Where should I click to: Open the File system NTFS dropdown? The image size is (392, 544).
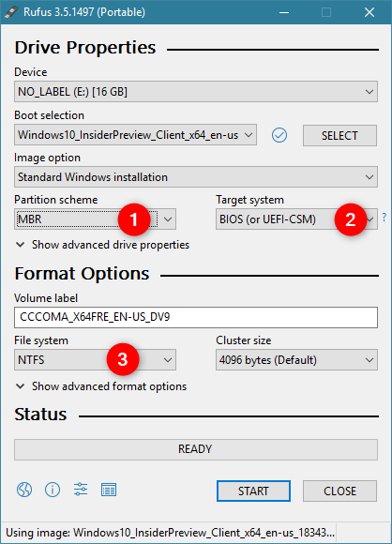[x=95, y=360]
